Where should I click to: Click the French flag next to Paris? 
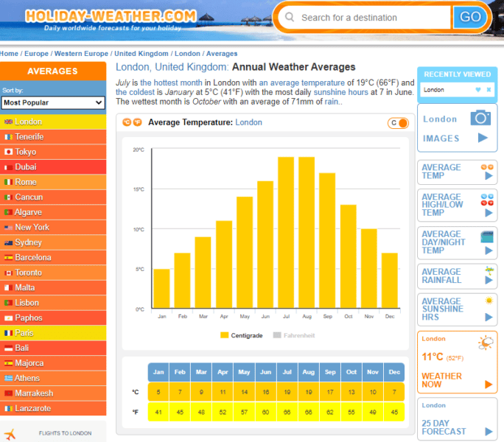coord(8,333)
